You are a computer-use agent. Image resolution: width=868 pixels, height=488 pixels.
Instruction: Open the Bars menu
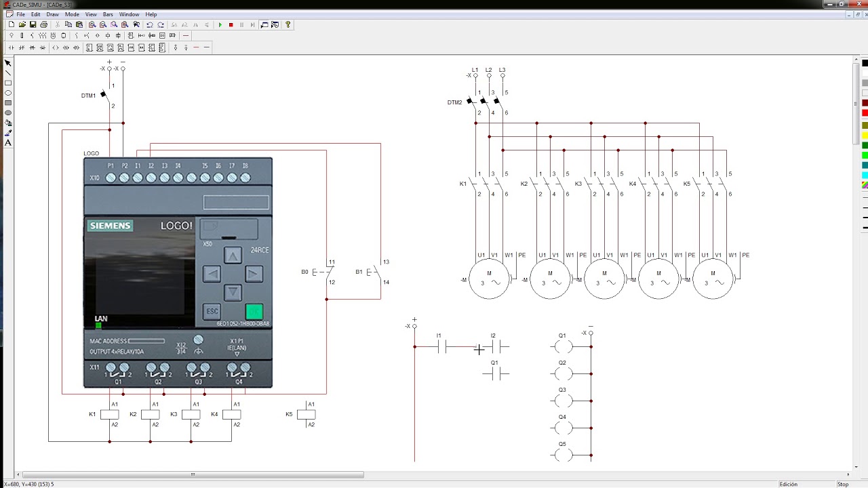pos(108,14)
